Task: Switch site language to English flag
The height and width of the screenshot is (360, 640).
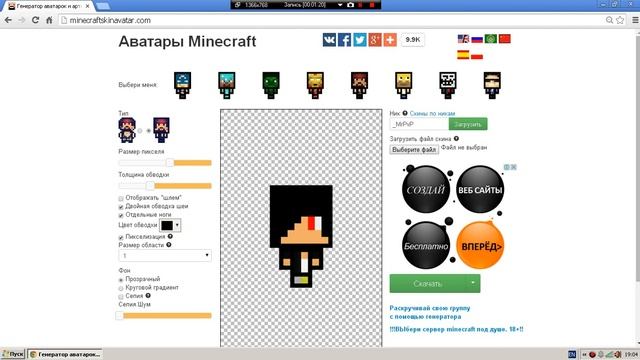Action: pos(463,39)
